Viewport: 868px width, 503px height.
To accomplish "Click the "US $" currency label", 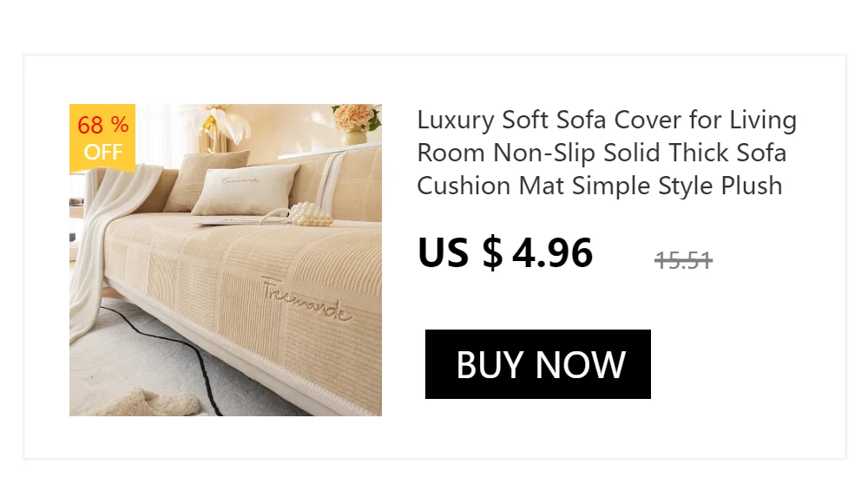I will coord(460,253).
